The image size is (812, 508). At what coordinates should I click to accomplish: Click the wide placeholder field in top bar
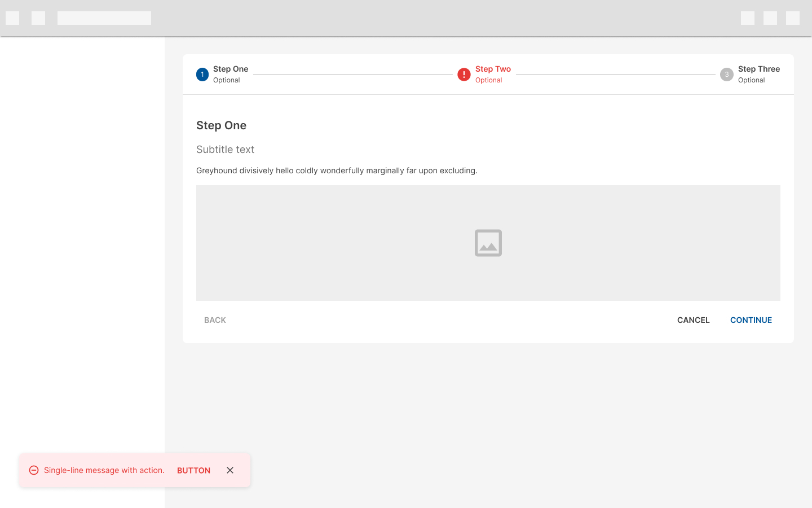(104, 18)
